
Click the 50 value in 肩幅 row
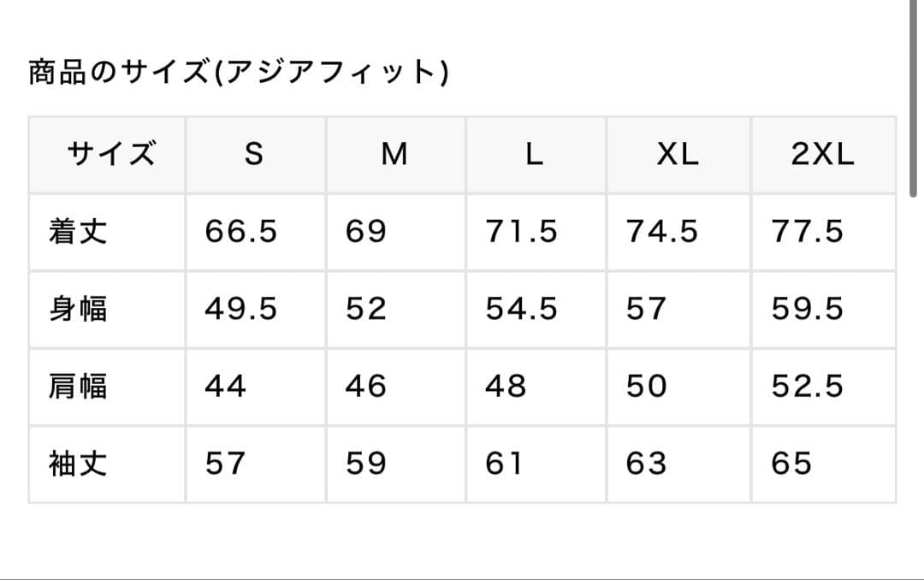pyautogui.click(x=646, y=387)
